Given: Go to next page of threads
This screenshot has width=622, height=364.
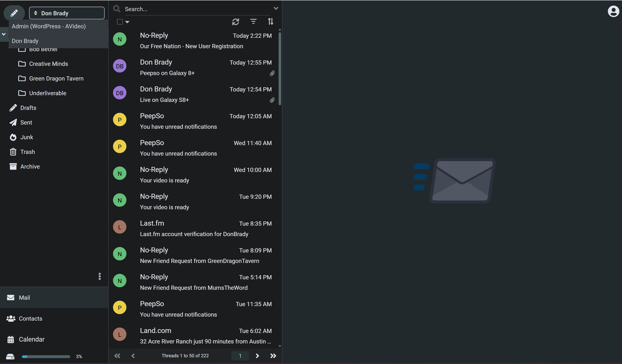Looking at the screenshot, I should click(257, 356).
